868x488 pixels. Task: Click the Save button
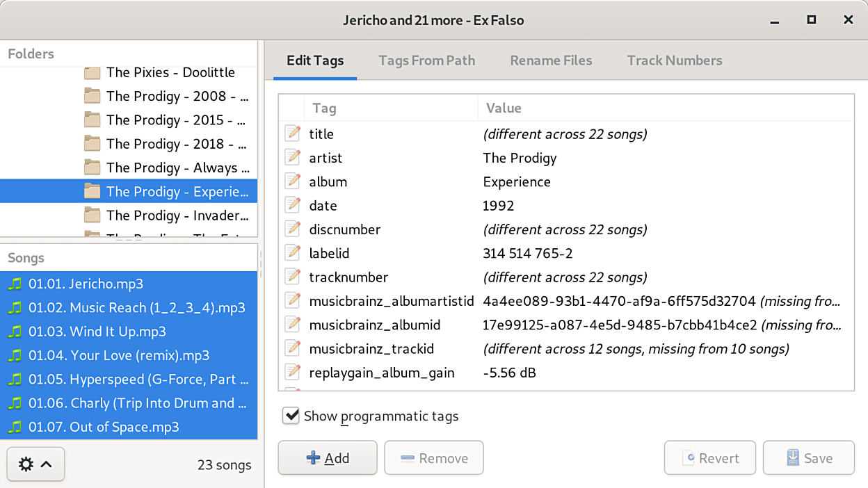(808, 458)
